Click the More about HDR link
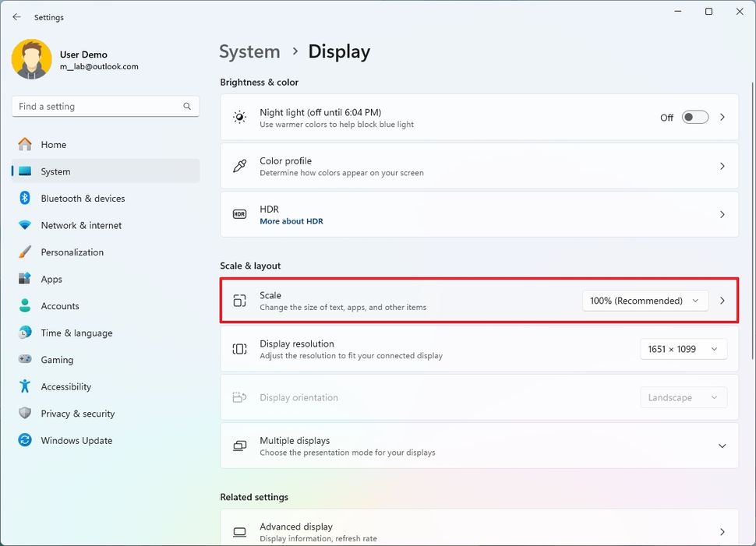Image resolution: width=756 pixels, height=546 pixels. pyautogui.click(x=291, y=220)
